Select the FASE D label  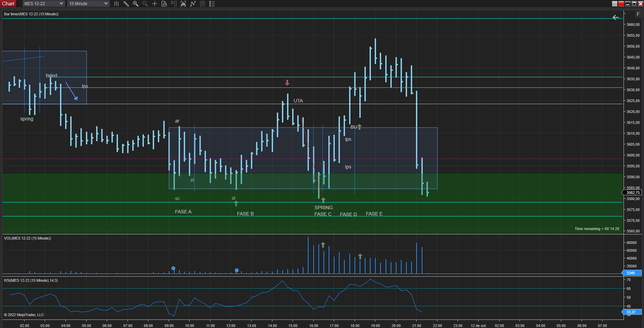pos(348,214)
